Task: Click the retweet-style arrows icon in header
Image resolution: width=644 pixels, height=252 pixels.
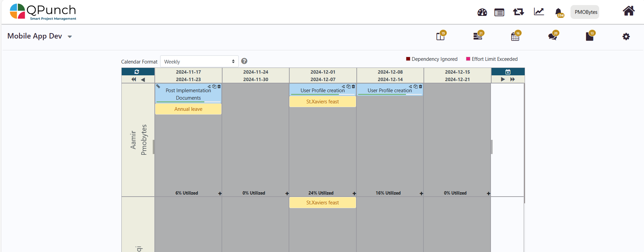Action: 518,12
